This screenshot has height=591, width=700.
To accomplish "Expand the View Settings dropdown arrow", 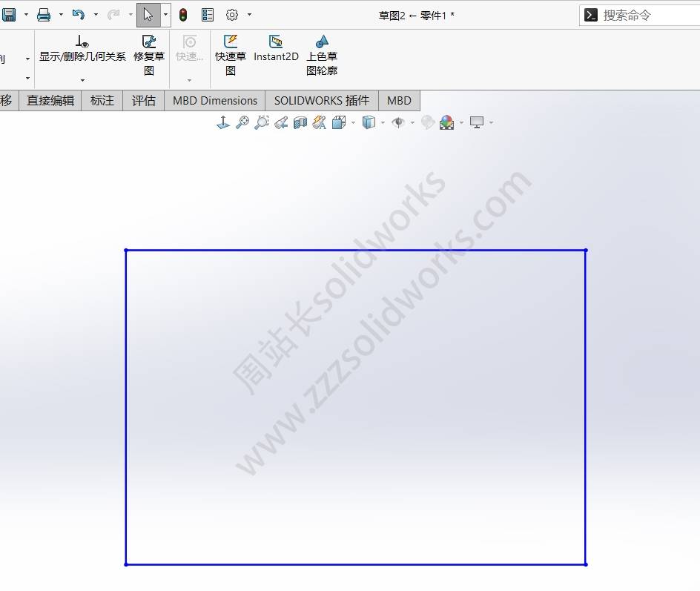I will click(491, 123).
